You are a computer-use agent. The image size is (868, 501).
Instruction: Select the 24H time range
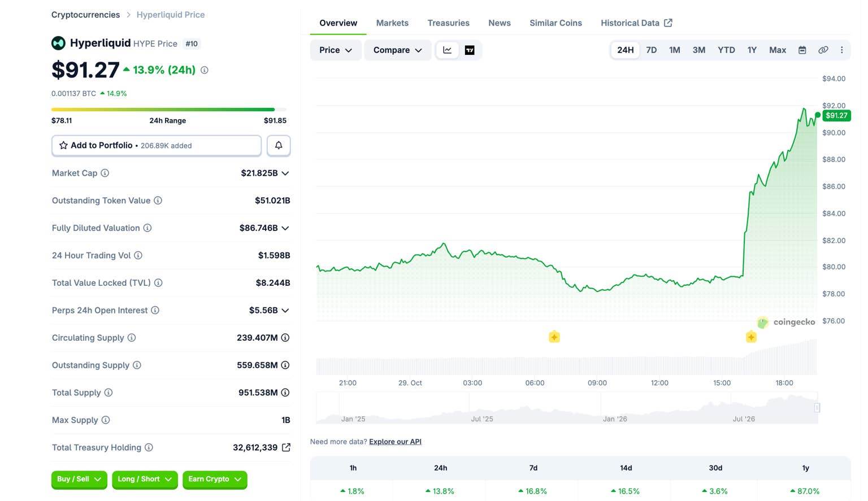click(625, 50)
